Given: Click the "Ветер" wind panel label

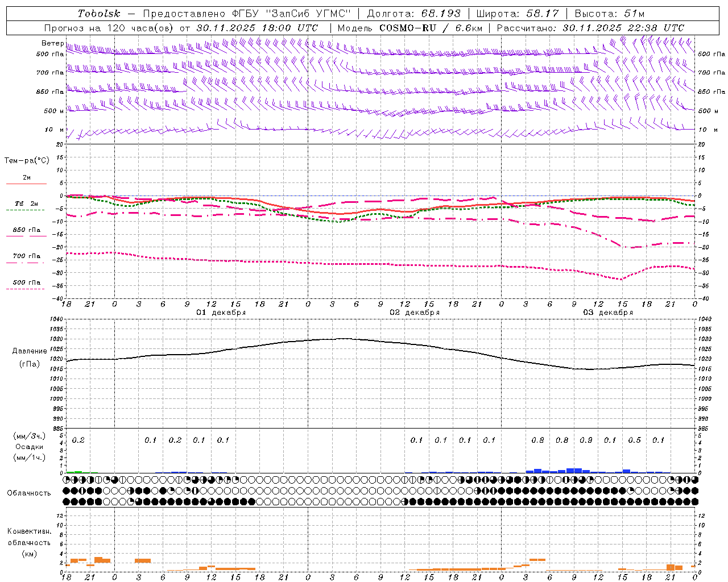Looking at the screenshot, I should coord(53,43).
